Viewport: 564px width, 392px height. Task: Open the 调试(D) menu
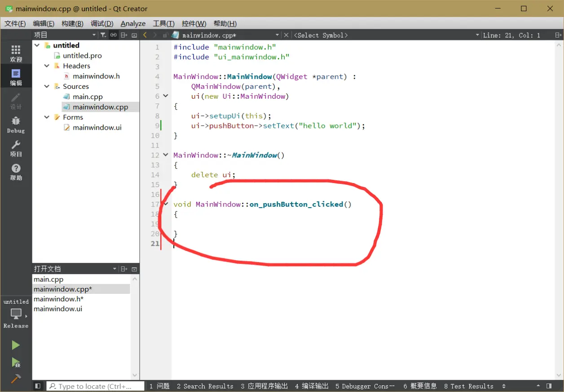tap(102, 24)
